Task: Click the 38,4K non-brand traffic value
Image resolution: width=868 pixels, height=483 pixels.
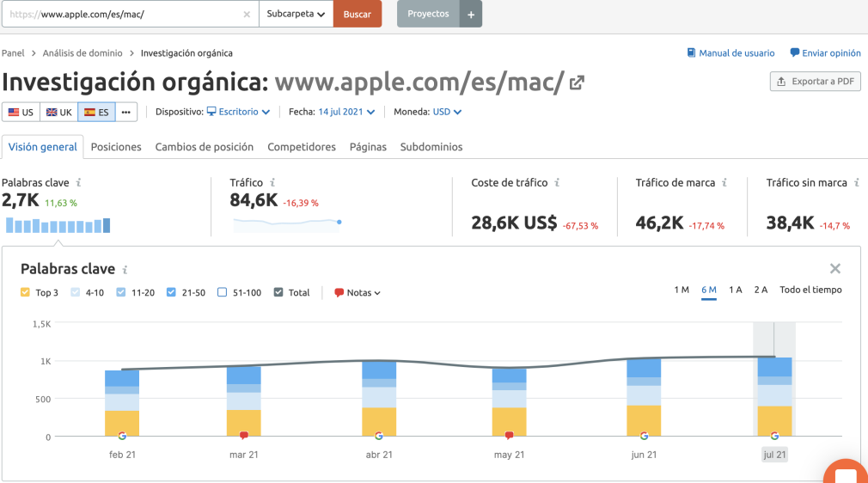Action: [790, 223]
